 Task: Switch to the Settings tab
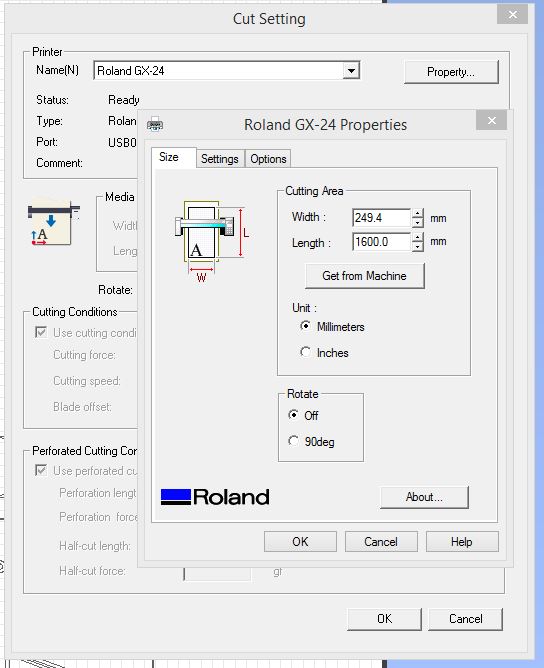(x=220, y=159)
